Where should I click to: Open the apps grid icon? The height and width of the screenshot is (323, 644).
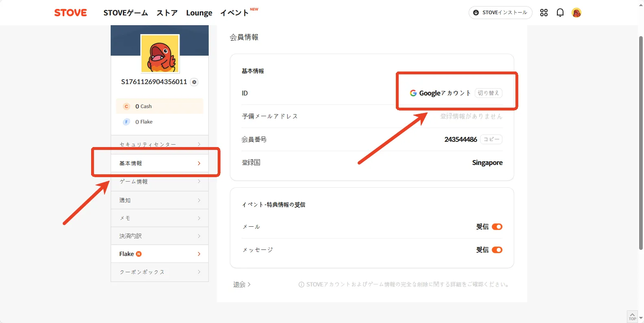click(x=544, y=13)
